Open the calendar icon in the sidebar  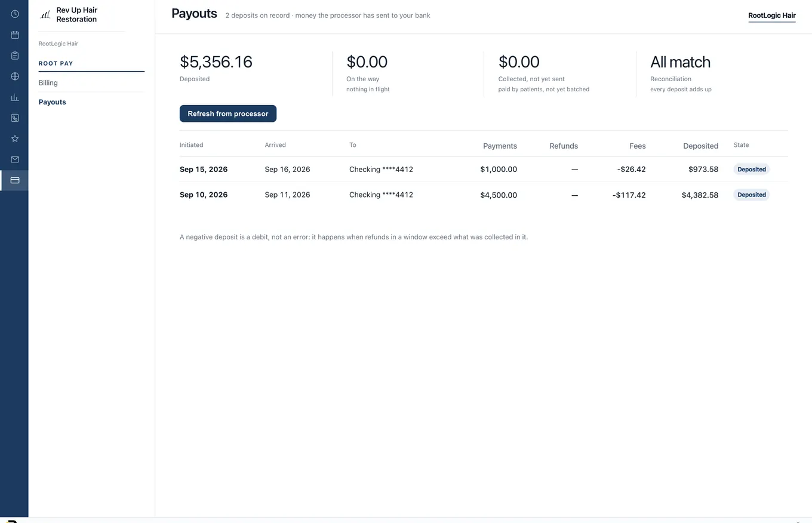[x=14, y=35]
